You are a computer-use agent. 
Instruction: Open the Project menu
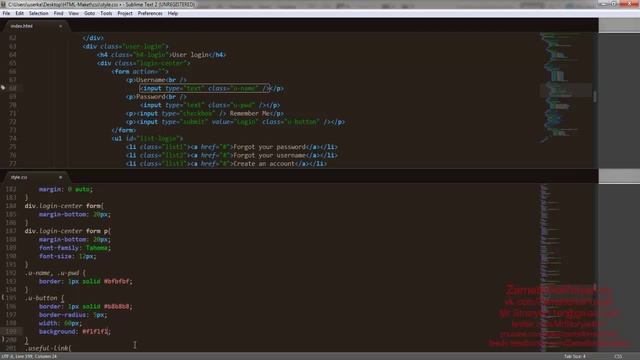[x=125, y=13]
